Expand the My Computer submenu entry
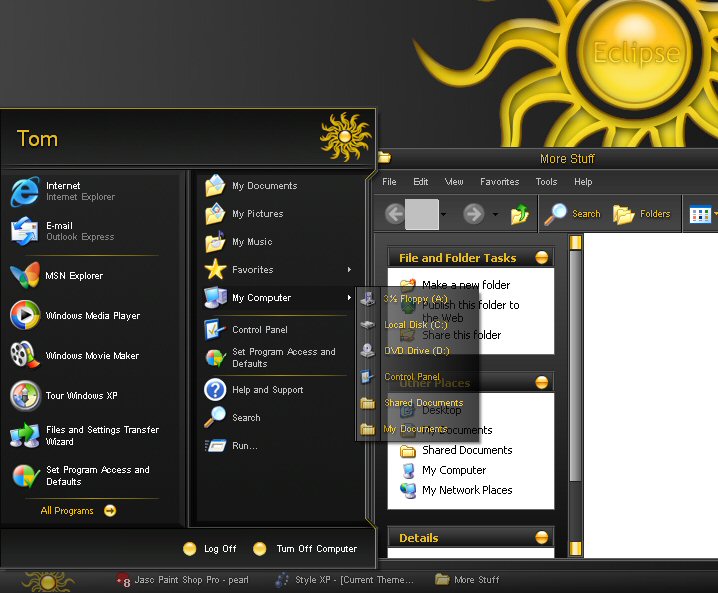718x593 pixels. [x=278, y=298]
